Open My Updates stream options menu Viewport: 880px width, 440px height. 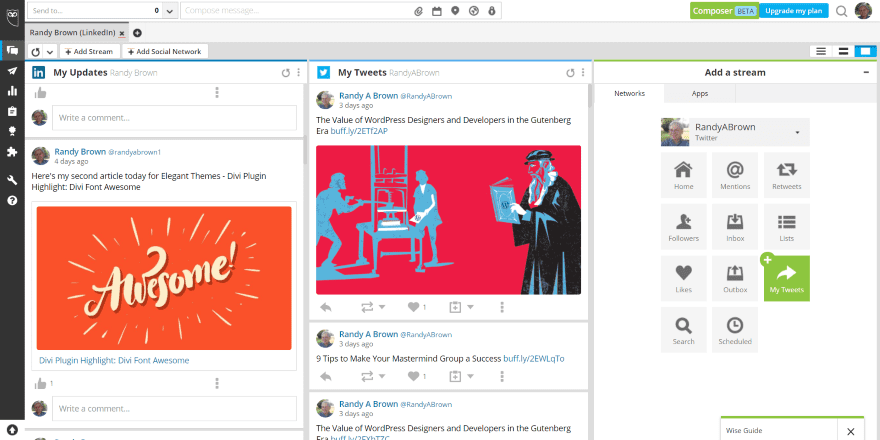[299, 73]
